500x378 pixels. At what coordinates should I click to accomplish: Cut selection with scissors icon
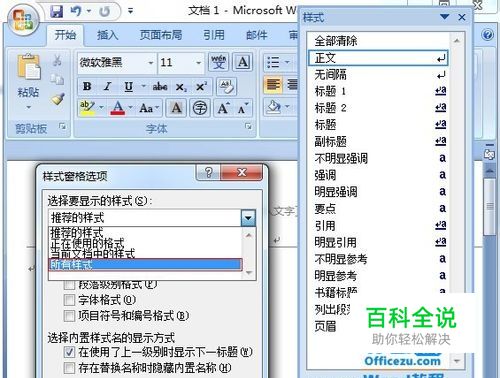pos(57,60)
